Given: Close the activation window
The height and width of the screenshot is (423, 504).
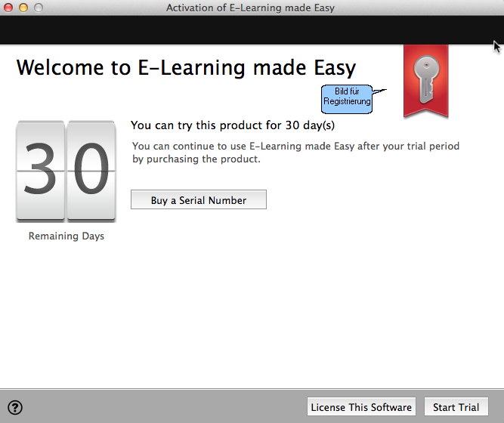Looking at the screenshot, I should pos(9,8).
